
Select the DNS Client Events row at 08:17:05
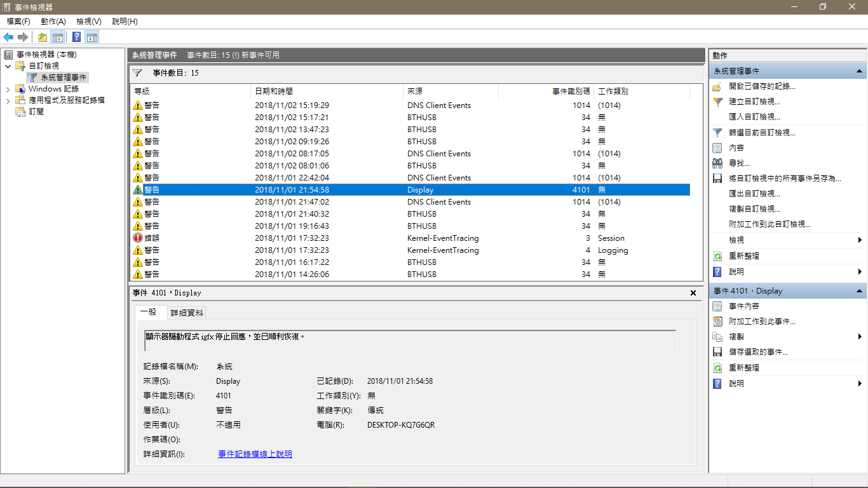point(410,154)
